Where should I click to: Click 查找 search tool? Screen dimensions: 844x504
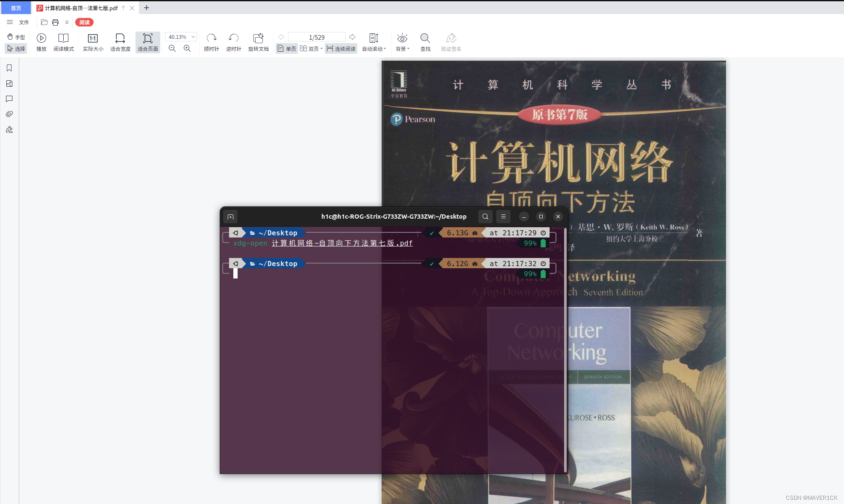tap(425, 43)
